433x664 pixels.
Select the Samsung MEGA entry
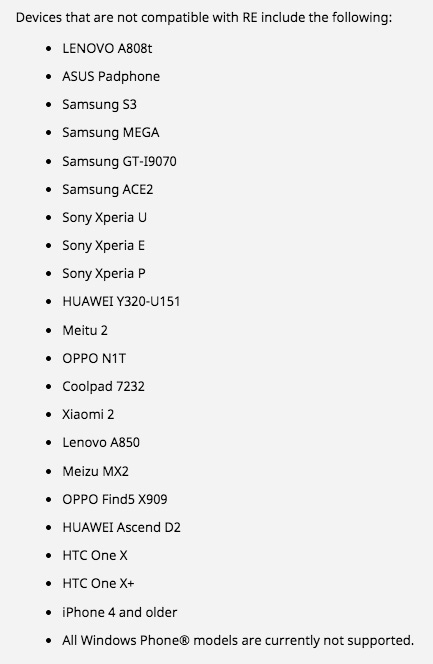pos(110,133)
